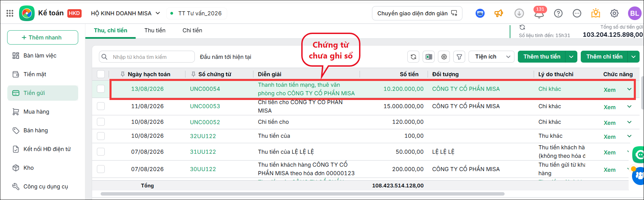Open voucher link 31UU122
The height and width of the screenshot is (200, 644).
click(203, 152)
